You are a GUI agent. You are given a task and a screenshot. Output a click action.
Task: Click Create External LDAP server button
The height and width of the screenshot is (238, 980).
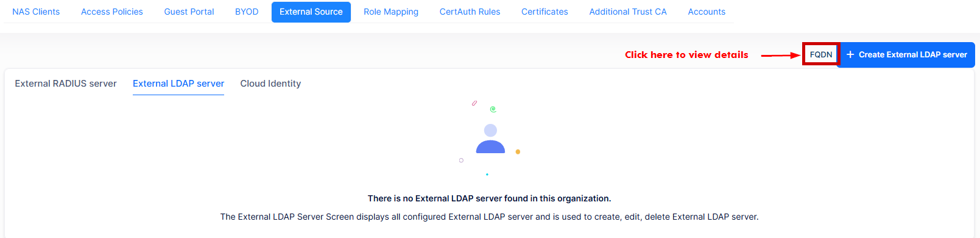906,55
